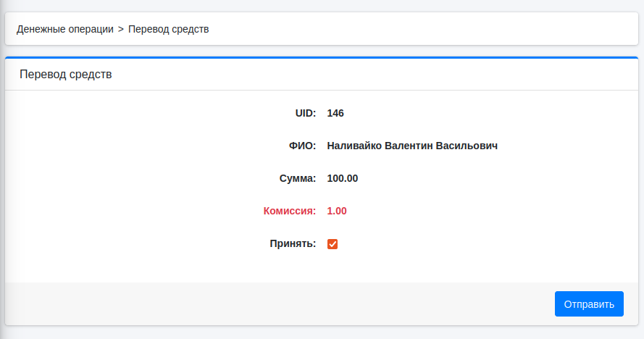Select the Перевод средств breadcrumb item

(169, 29)
